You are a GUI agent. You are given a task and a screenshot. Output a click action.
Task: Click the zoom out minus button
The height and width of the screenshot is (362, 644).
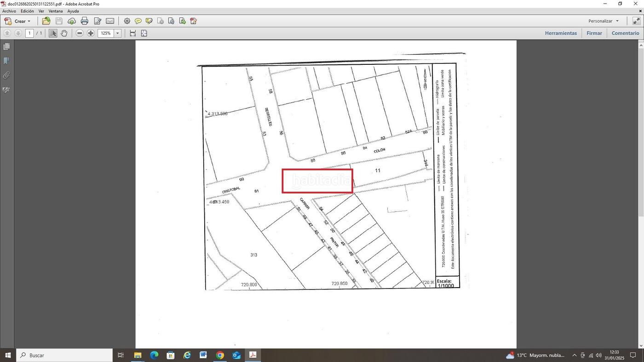coord(80,33)
